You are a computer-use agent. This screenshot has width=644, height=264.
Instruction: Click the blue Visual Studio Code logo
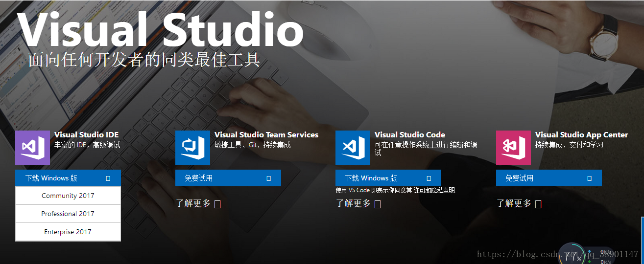(x=353, y=148)
